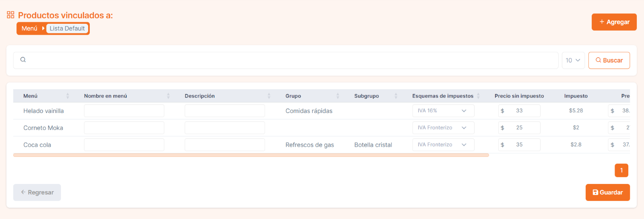
Task: Click the Refrescos de gas group cell
Action: tap(310, 145)
